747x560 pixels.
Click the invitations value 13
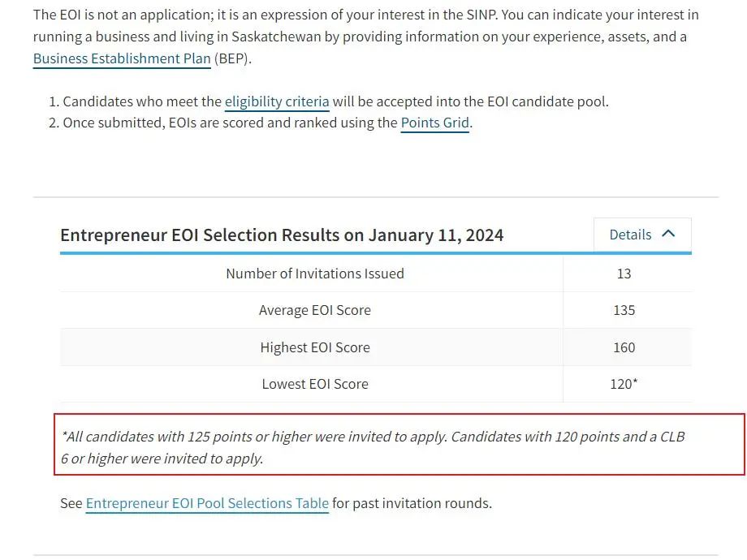tap(624, 274)
